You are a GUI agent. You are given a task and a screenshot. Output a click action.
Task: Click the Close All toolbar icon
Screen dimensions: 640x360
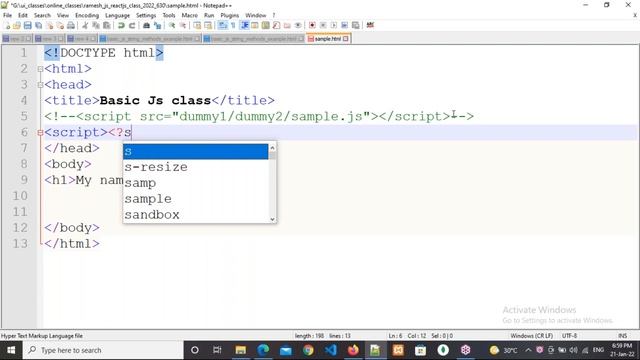(x=60, y=25)
